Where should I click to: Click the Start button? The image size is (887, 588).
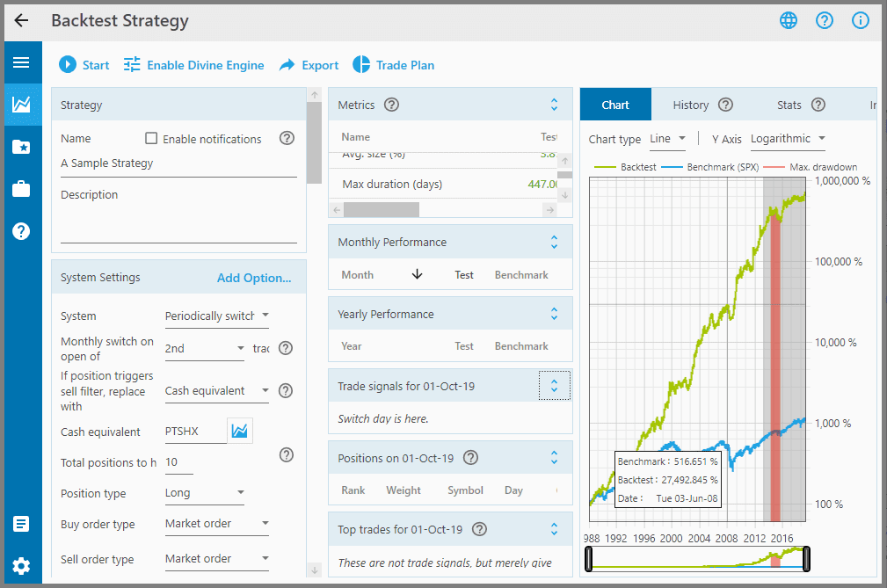tap(84, 65)
